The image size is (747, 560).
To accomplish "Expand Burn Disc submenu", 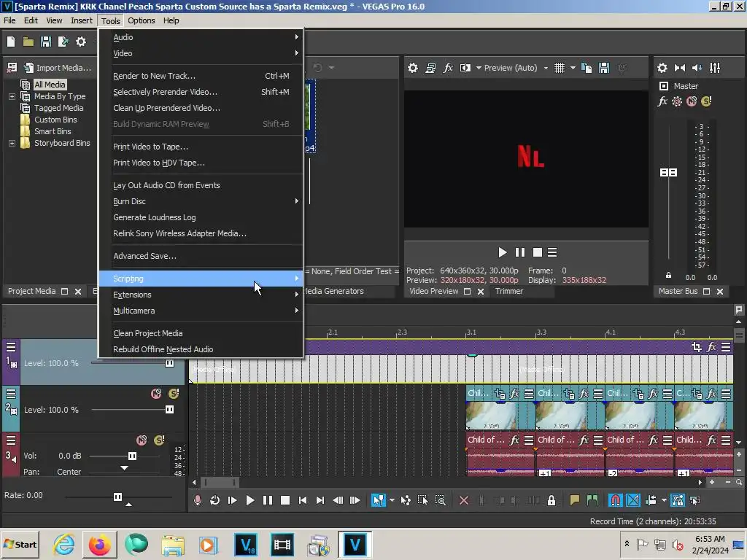I will 201,201.
